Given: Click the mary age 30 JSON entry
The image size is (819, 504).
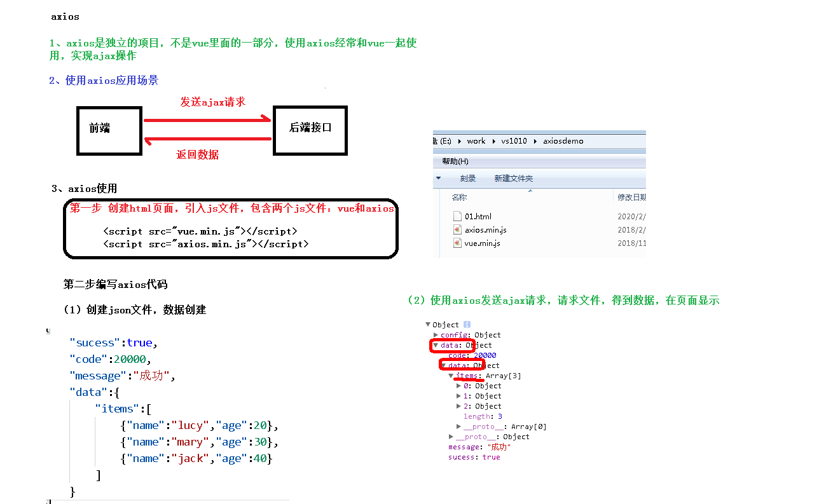Looking at the screenshot, I should [199, 442].
